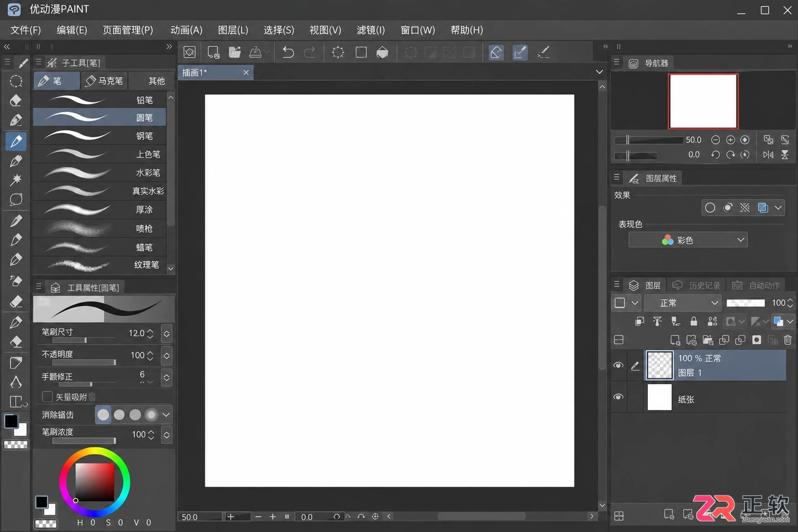Viewport: 798px width, 532px height.
Task: Open the canvas tab list chevron
Action: pos(599,72)
